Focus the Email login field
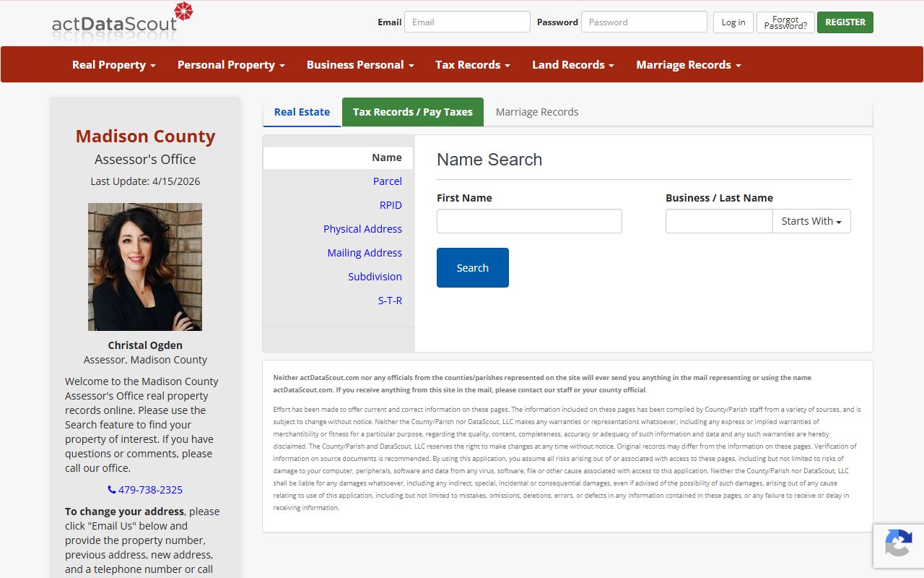This screenshot has height=578, width=924. tap(467, 22)
